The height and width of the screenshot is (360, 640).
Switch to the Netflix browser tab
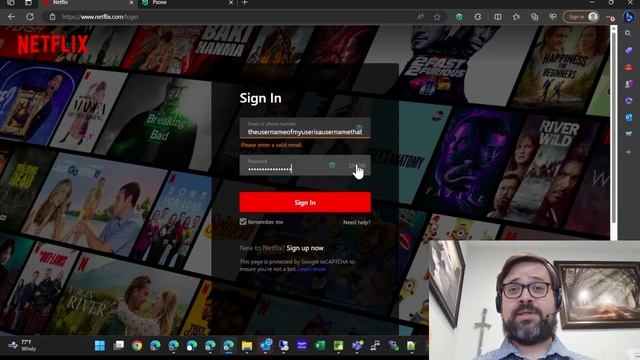click(x=88, y=3)
